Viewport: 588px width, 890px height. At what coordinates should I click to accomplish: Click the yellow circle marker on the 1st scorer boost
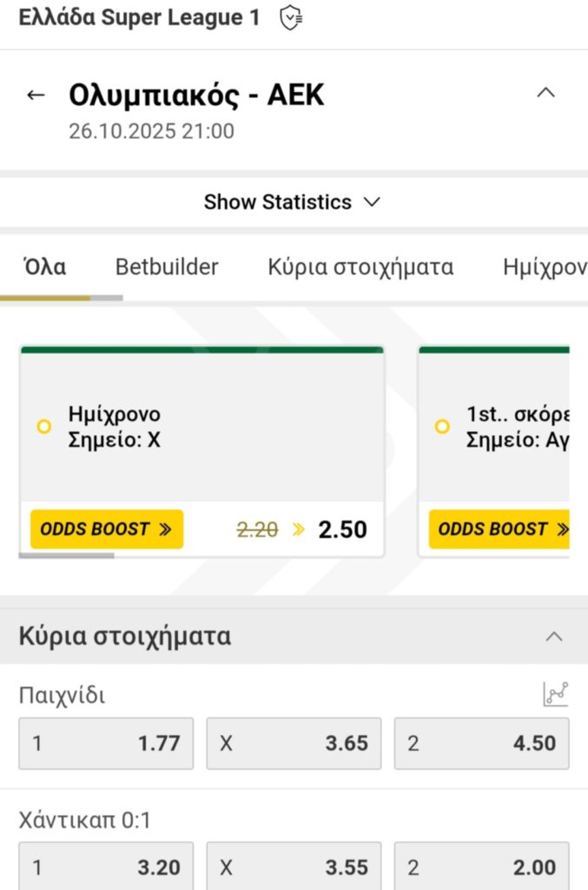442,427
